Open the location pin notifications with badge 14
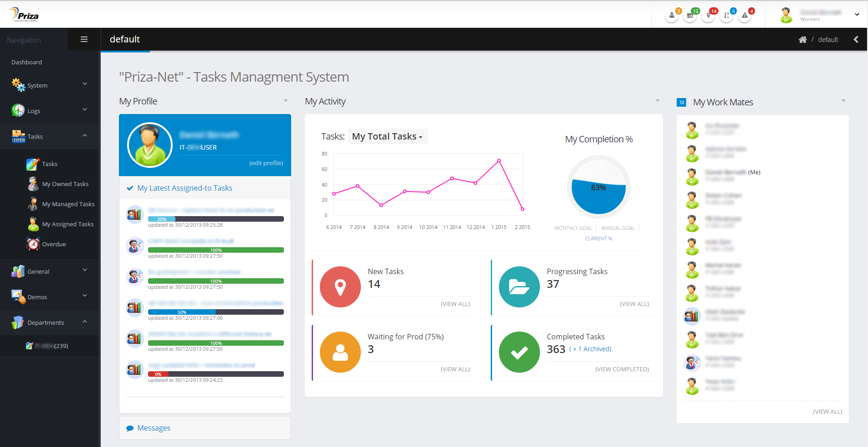The height and width of the screenshot is (447, 868). pos(708,16)
